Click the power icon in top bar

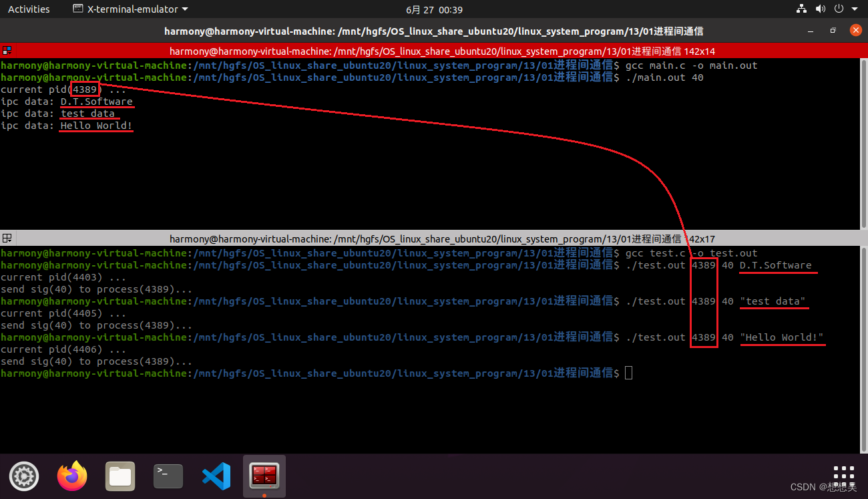pyautogui.click(x=840, y=9)
